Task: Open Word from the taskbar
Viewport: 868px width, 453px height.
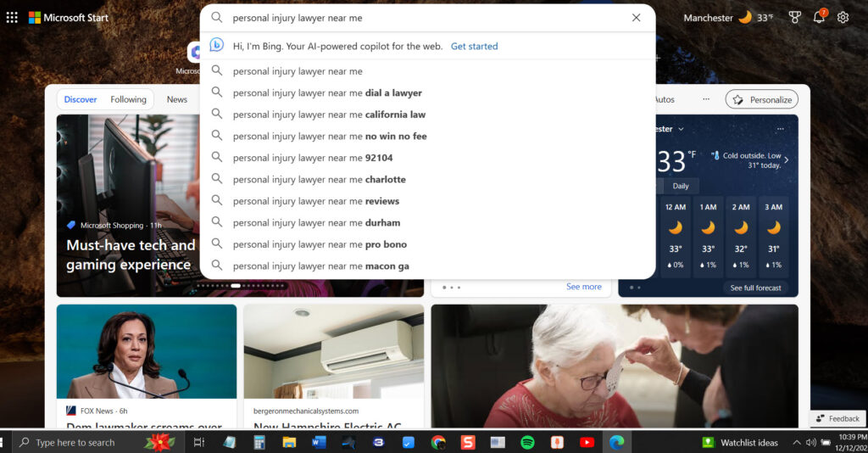Action: 319,442
